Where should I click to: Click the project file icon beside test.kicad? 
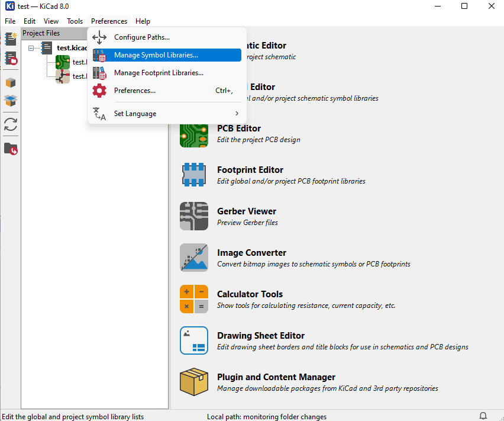pyautogui.click(x=47, y=48)
